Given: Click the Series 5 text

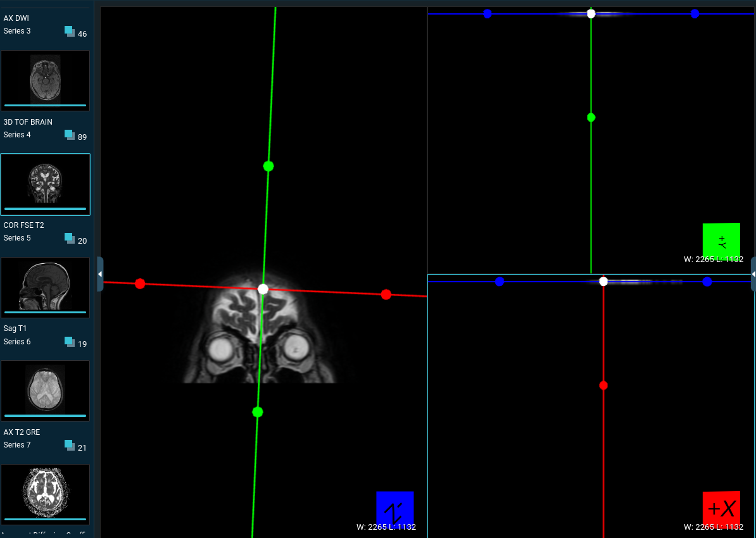Looking at the screenshot, I should pyautogui.click(x=17, y=237).
